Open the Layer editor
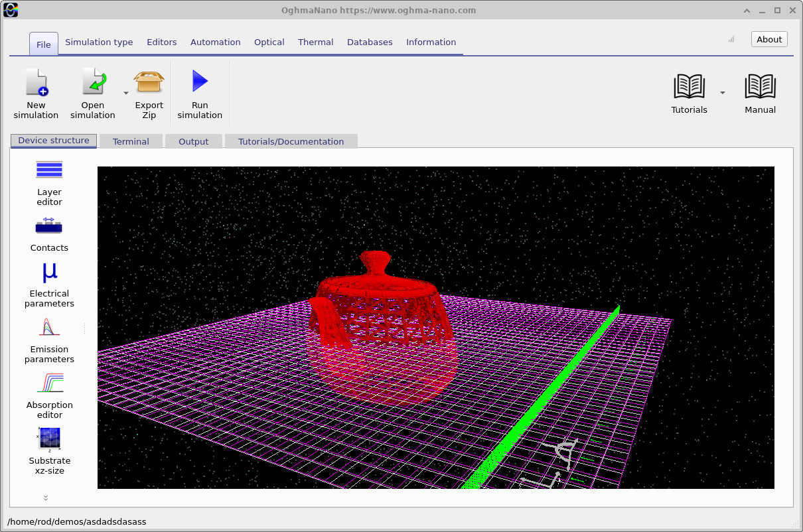 click(49, 182)
